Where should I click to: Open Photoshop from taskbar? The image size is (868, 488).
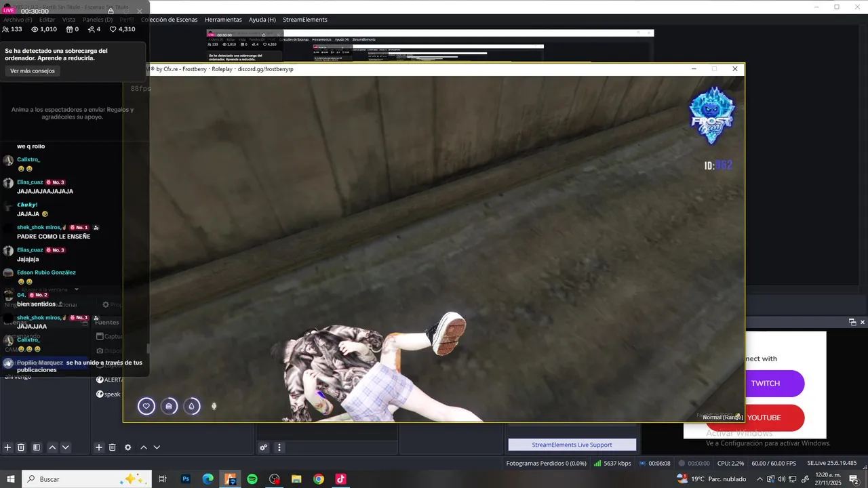coord(186,479)
